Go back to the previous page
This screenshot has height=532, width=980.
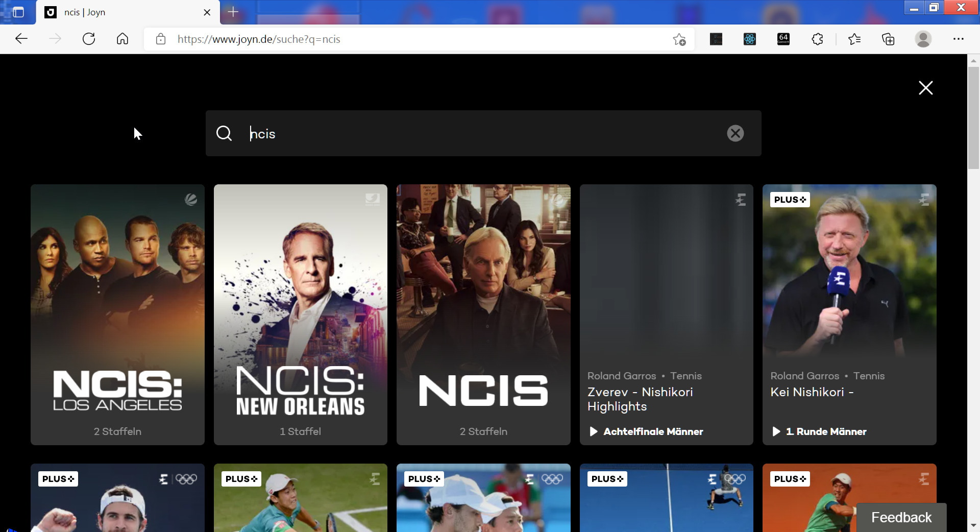tap(21, 39)
